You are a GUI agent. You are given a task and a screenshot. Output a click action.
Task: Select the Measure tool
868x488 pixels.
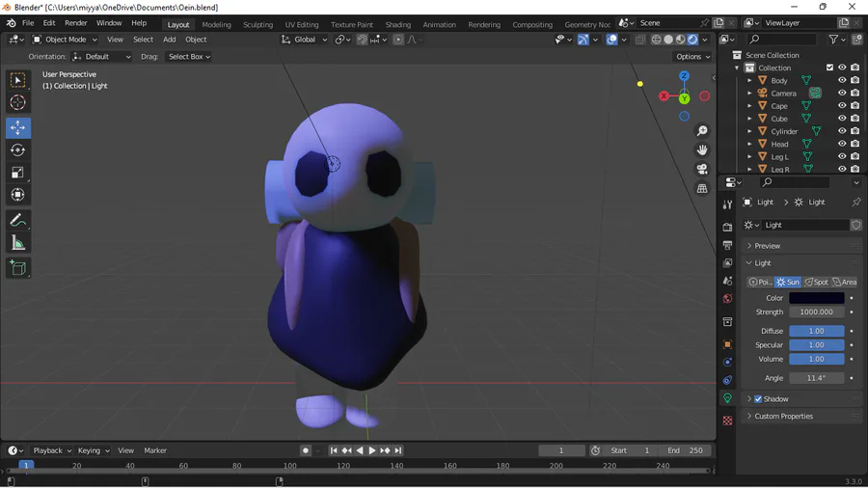point(17,243)
